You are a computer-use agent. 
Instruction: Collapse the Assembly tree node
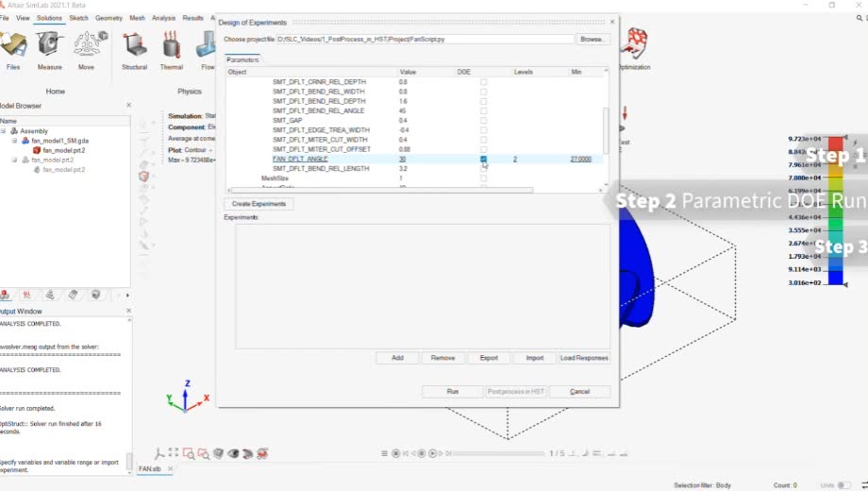tap(4, 131)
